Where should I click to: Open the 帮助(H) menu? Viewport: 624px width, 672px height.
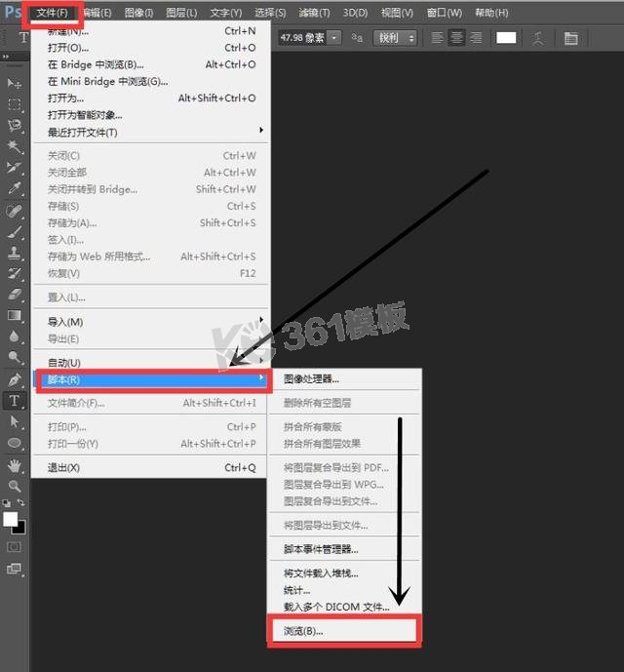click(x=491, y=13)
